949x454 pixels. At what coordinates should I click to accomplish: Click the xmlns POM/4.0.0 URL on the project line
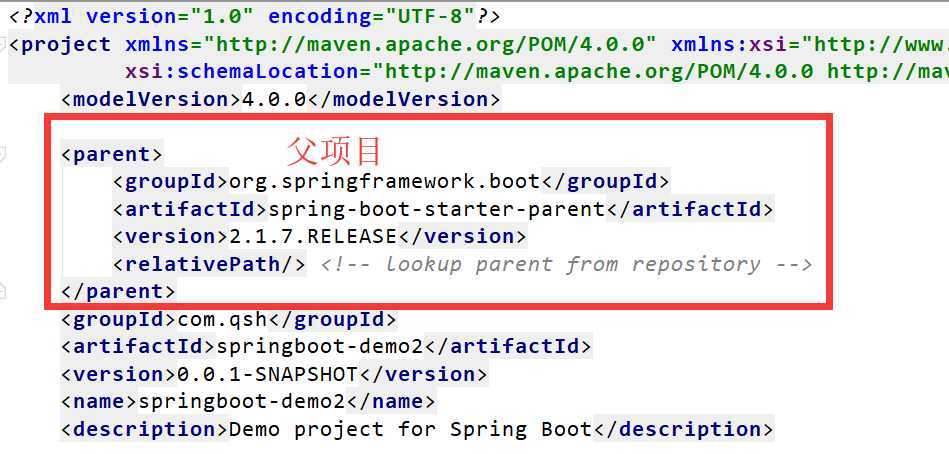[x=430, y=44]
